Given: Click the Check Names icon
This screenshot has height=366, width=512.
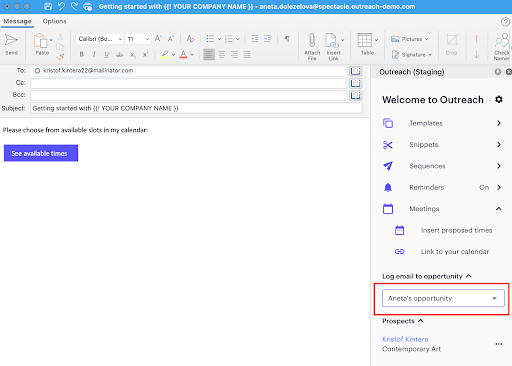Looking at the screenshot, I should coord(502,41).
